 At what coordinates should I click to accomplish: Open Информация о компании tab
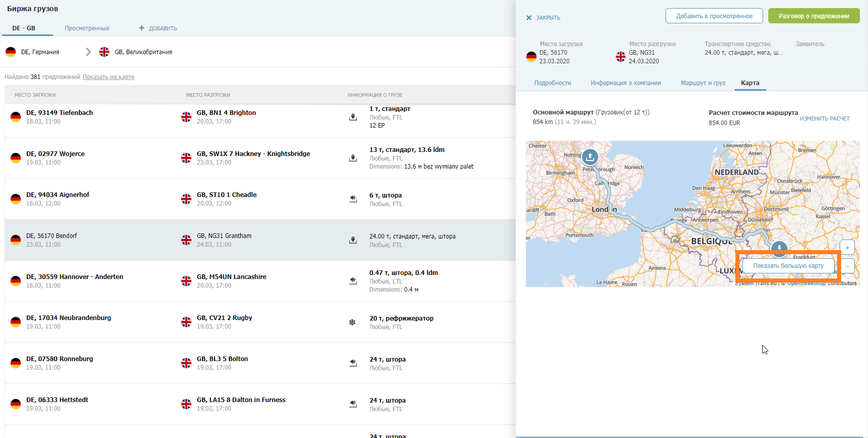(626, 83)
